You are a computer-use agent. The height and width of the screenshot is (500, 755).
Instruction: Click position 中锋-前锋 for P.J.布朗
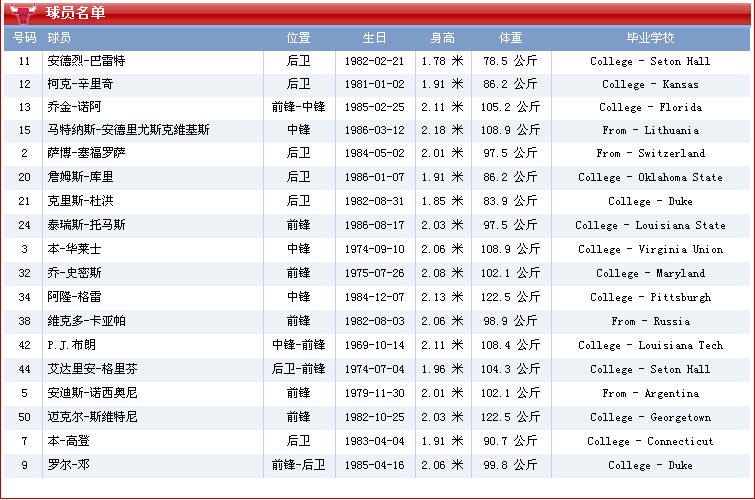point(299,345)
